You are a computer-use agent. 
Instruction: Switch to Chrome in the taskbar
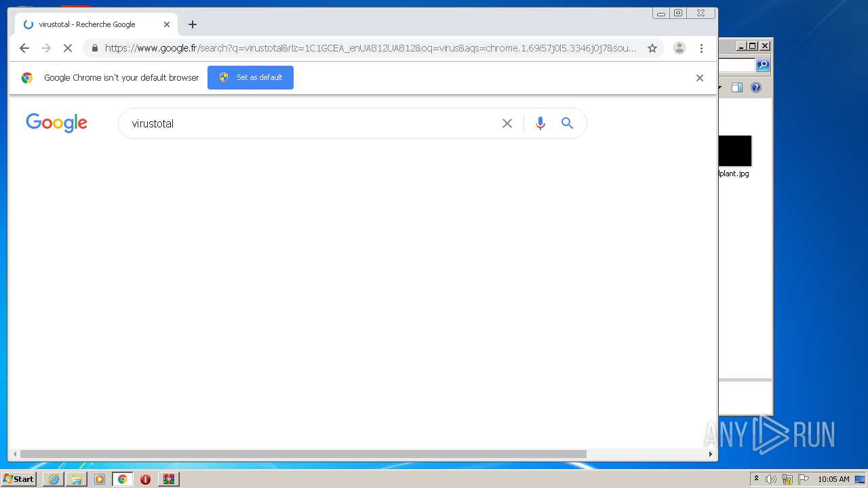coord(123,479)
